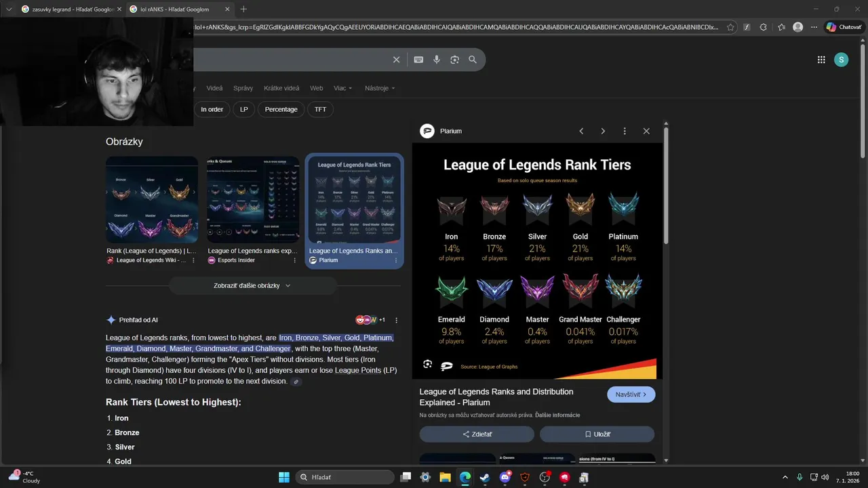Open the Google apps grid

pos(821,60)
